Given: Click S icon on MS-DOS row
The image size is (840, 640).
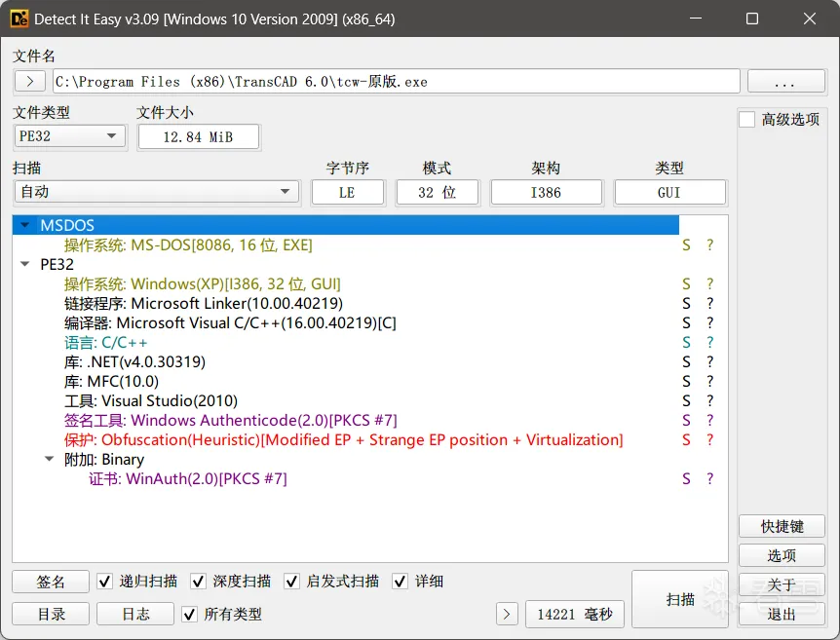Looking at the screenshot, I should [686, 245].
